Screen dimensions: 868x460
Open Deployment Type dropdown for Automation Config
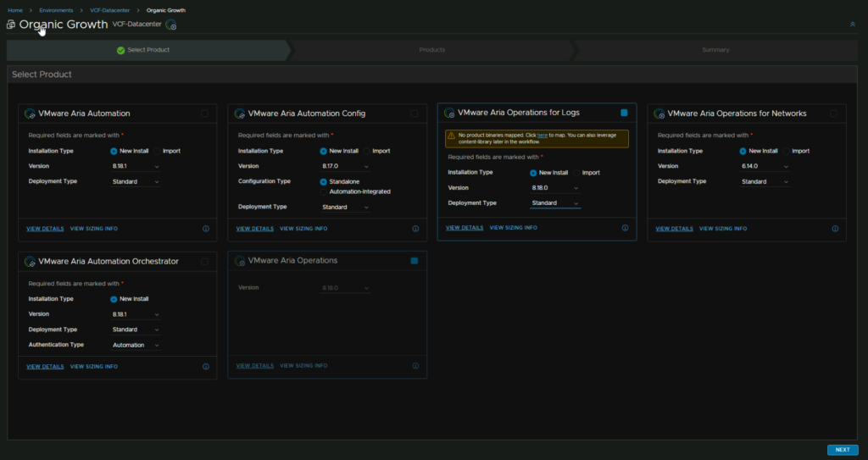click(x=345, y=207)
